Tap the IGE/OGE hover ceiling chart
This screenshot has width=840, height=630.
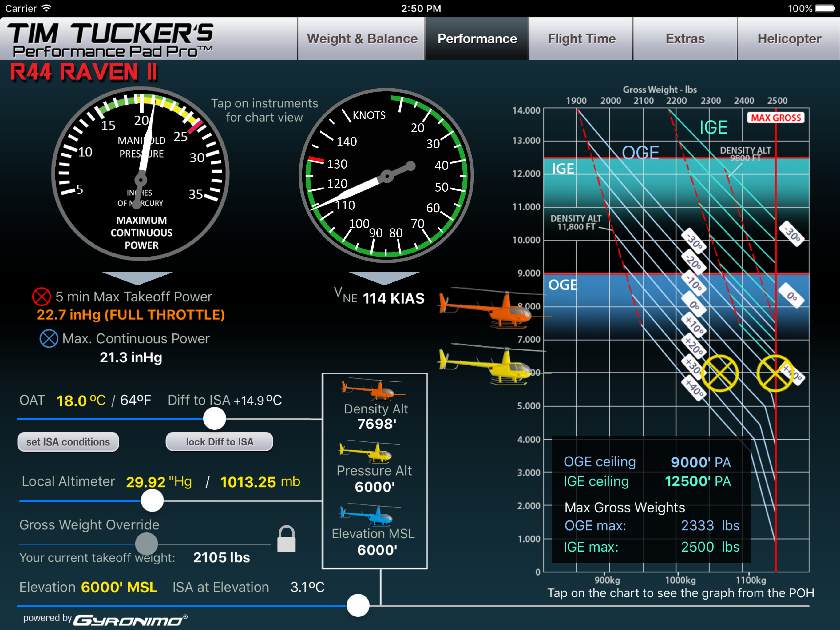(676, 340)
